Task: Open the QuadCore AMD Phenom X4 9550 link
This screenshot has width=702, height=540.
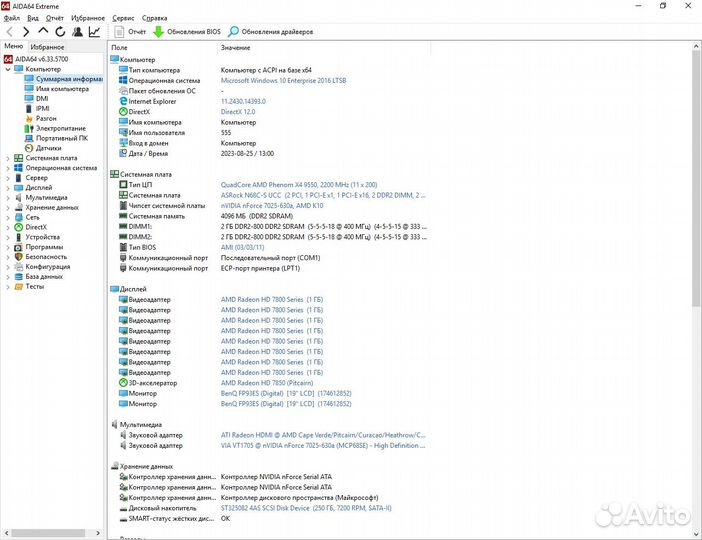Action: [299, 184]
